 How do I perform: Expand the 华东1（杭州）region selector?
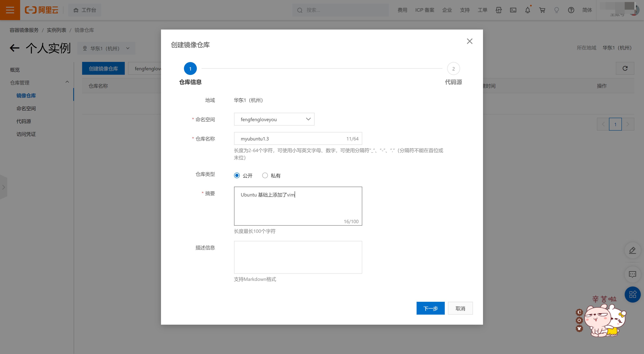(x=106, y=48)
